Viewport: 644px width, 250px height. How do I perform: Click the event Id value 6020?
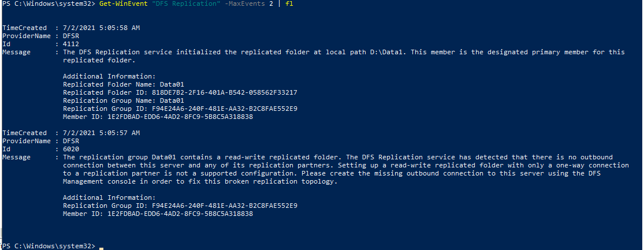[71, 149]
